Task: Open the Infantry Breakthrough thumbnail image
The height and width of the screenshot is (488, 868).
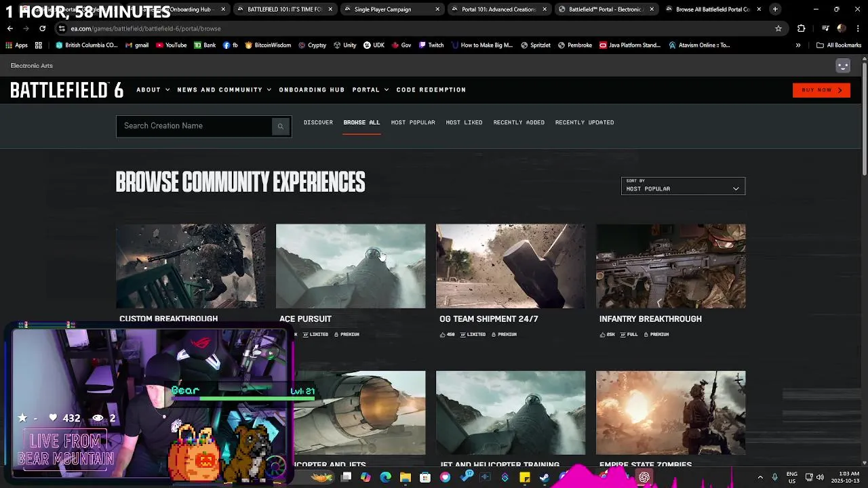Action: coord(671,266)
